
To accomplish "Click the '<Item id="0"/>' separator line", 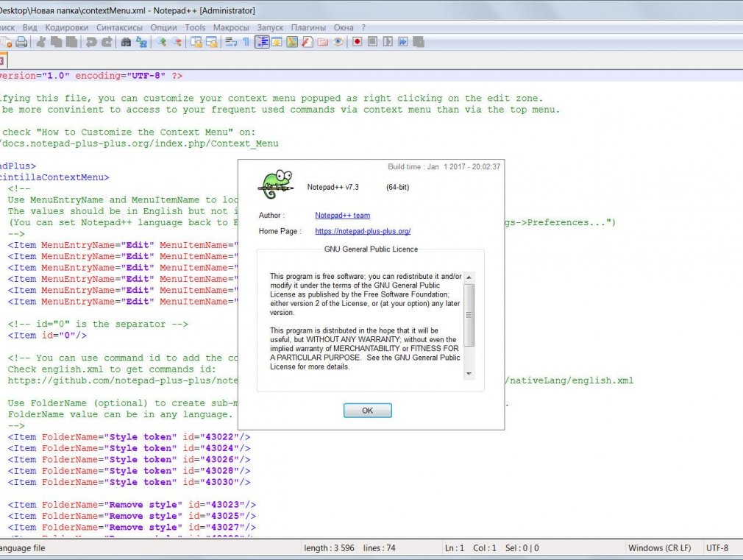I will pyautogui.click(x=47, y=336).
